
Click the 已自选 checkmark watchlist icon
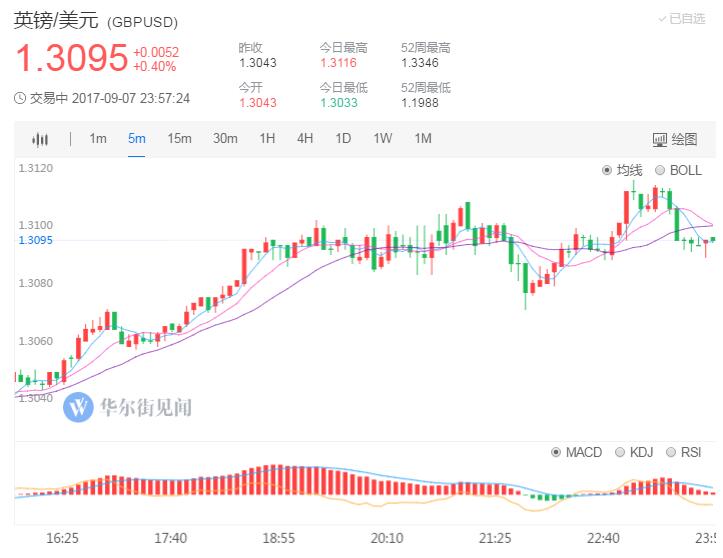[663, 18]
